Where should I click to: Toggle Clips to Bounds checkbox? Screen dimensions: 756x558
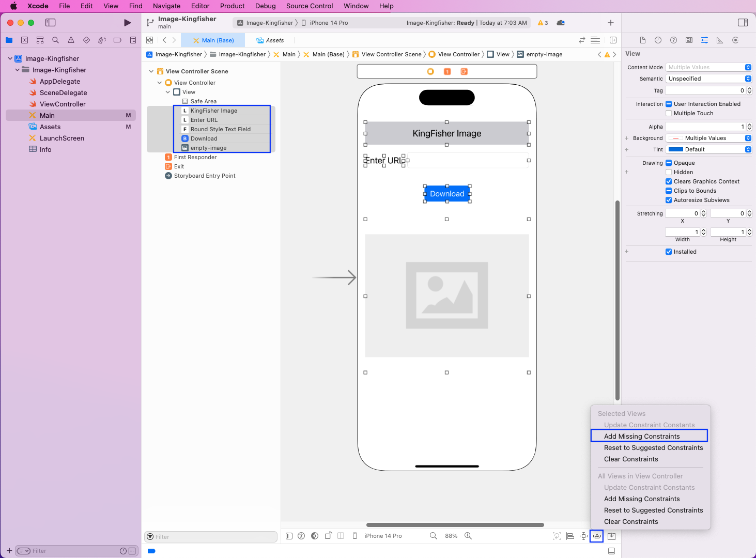[669, 191]
